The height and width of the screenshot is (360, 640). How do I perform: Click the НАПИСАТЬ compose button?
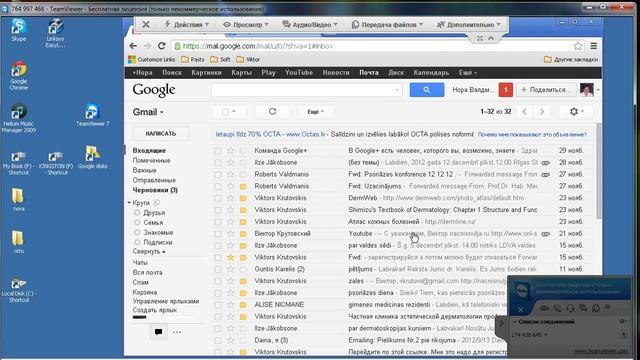(x=161, y=133)
